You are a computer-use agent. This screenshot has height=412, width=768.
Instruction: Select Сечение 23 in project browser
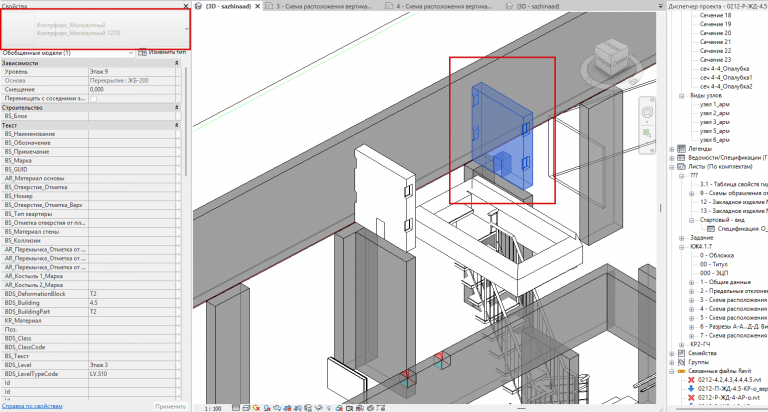tap(715, 60)
